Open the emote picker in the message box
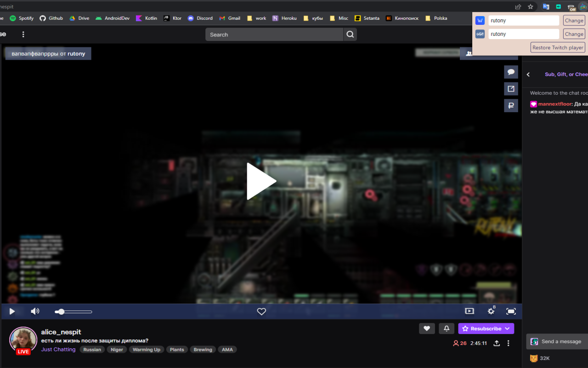 click(534, 341)
